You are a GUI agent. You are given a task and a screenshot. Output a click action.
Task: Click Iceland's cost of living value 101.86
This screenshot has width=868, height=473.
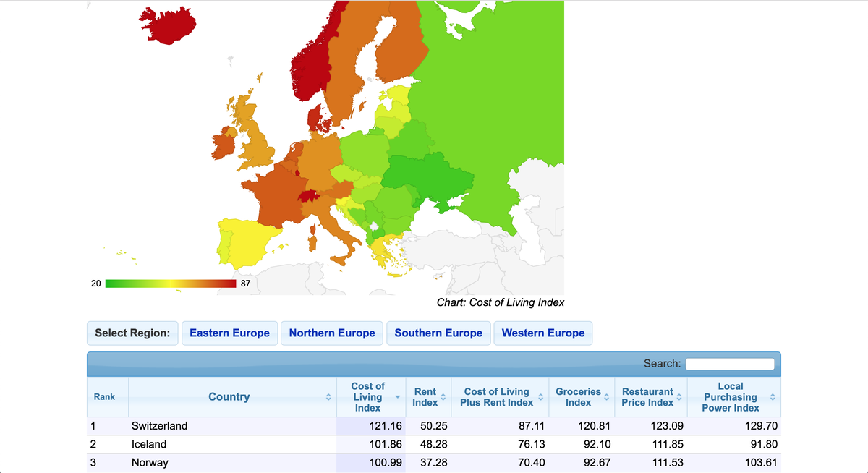point(386,444)
